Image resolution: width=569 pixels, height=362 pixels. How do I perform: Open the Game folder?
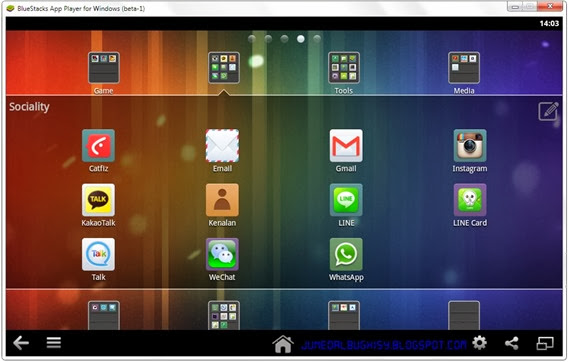pyautogui.click(x=104, y=68)
